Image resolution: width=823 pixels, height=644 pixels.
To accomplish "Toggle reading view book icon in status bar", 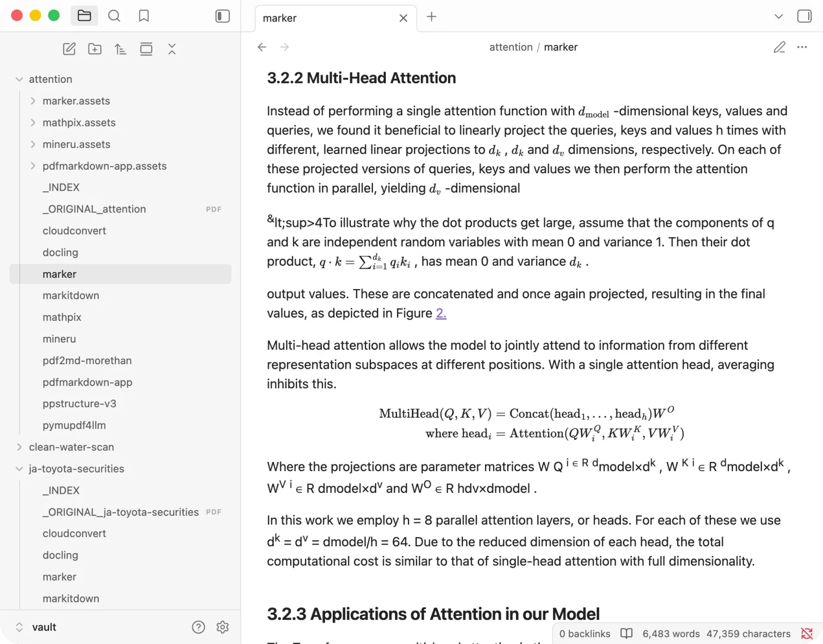I will [x=627, y=634].
